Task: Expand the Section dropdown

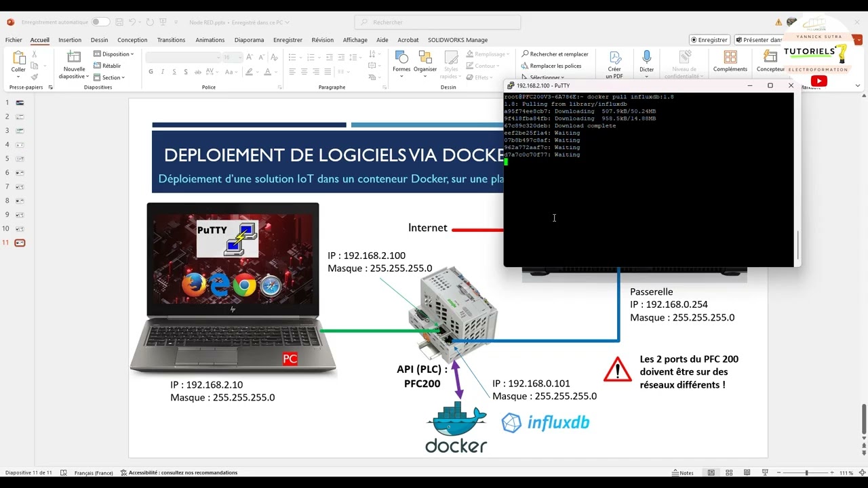Action: pyautogui.click(x=109, y=77)
